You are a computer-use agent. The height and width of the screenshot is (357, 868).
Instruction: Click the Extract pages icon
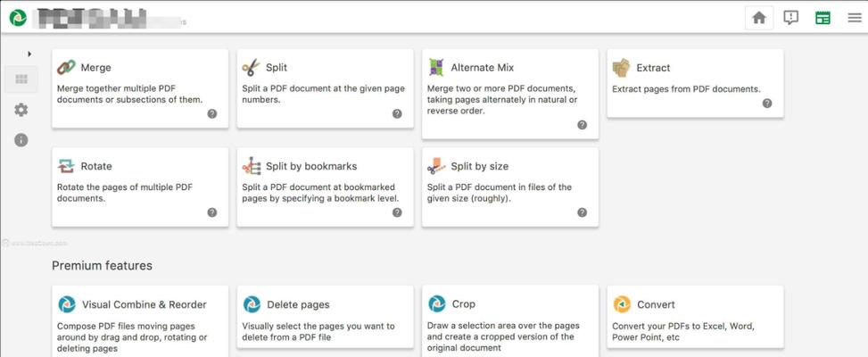click(x=621, y=68)
